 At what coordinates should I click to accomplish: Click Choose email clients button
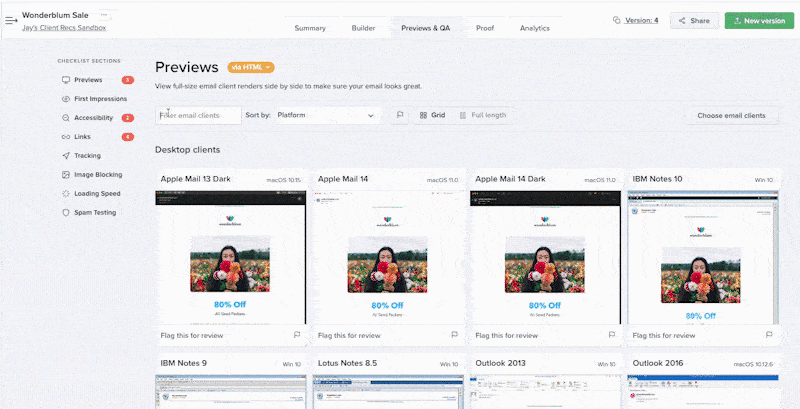731,115
